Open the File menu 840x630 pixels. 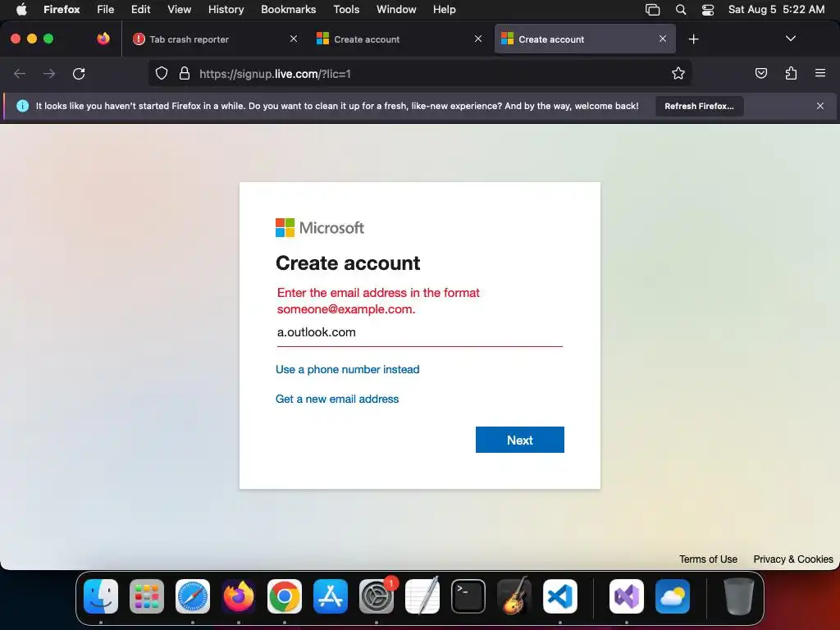(x=106, y=10)
